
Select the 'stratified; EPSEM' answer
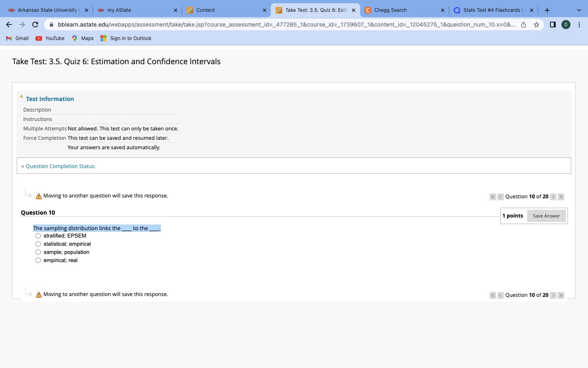38,236
